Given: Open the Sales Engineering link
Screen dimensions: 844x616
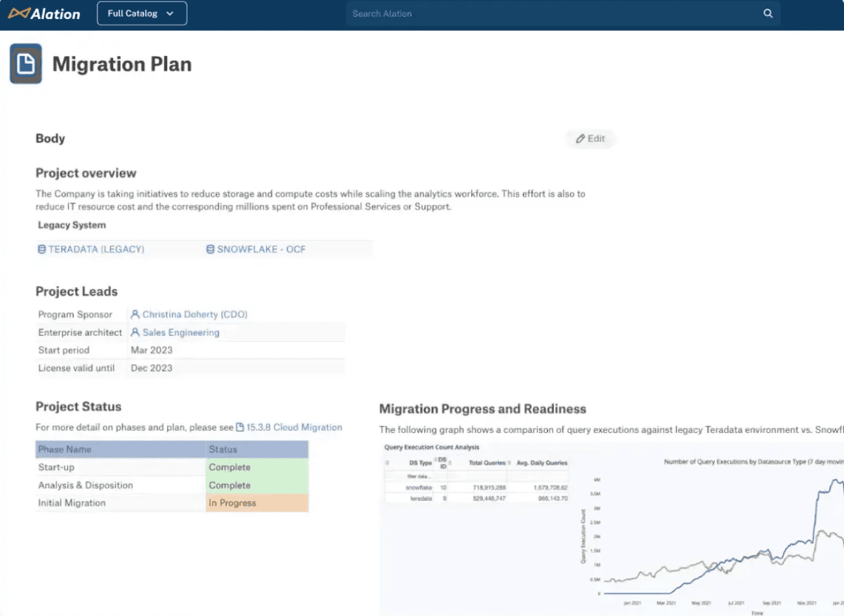Looking at the screenshot, I should tap(176, 333).
